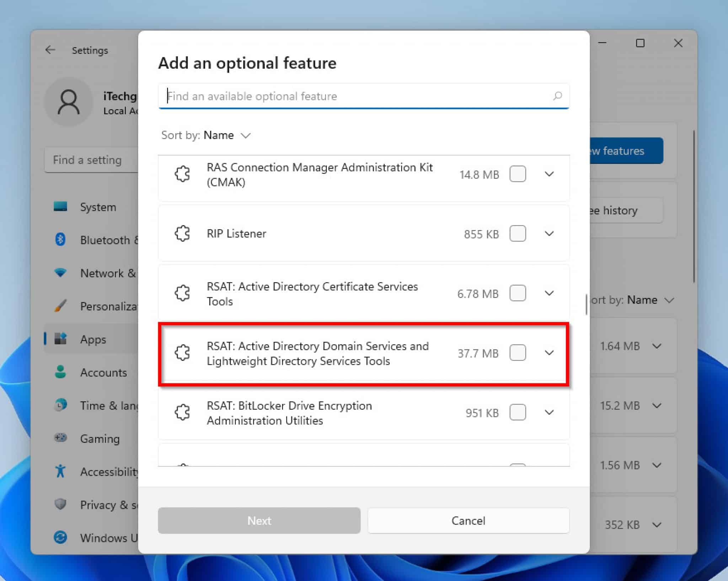This screenshot has height=581, width=728.
Task: Click the View features button behind dialog
Action: point(626,151)
